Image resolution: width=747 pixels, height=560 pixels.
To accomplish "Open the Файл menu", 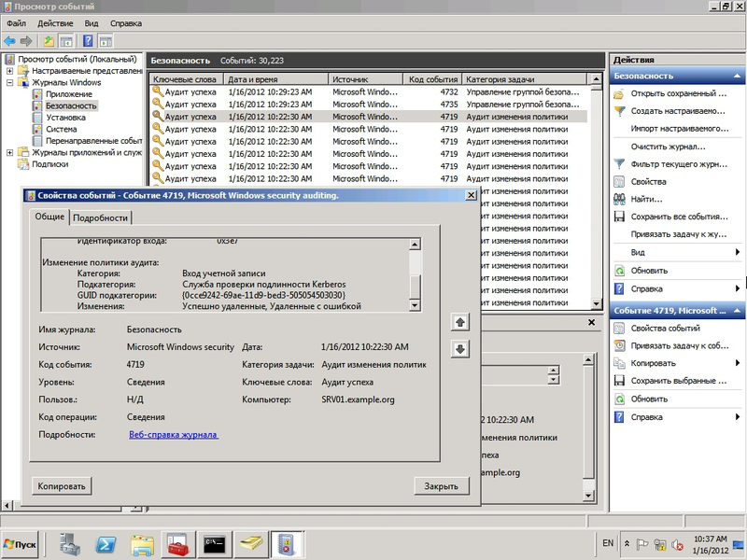I will pos(16,23).
